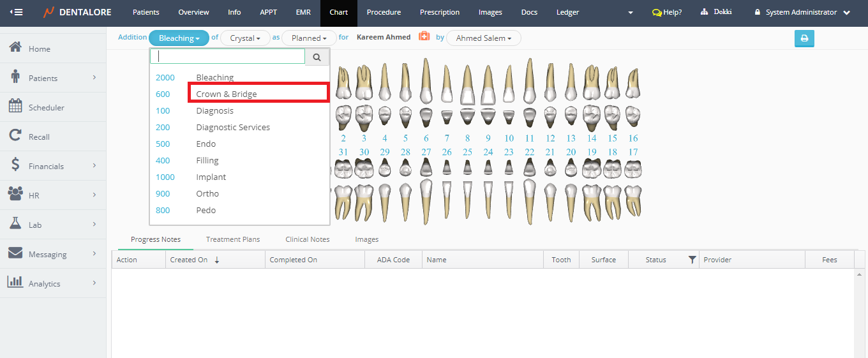This screenshot has width=868, height=358.
Task: Click the medical alert icon beside Kareem Ahmed
Action: [x=424, y=37]
